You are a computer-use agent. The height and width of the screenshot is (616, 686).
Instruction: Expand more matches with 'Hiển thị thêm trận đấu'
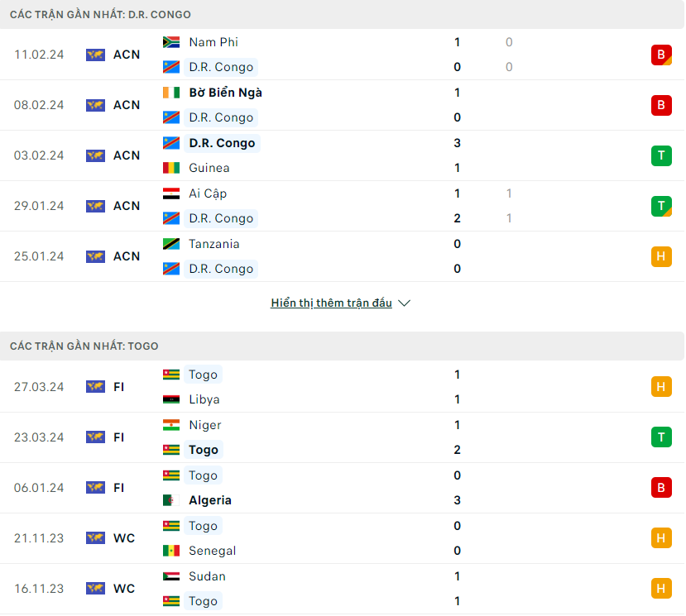coord(331,303)
